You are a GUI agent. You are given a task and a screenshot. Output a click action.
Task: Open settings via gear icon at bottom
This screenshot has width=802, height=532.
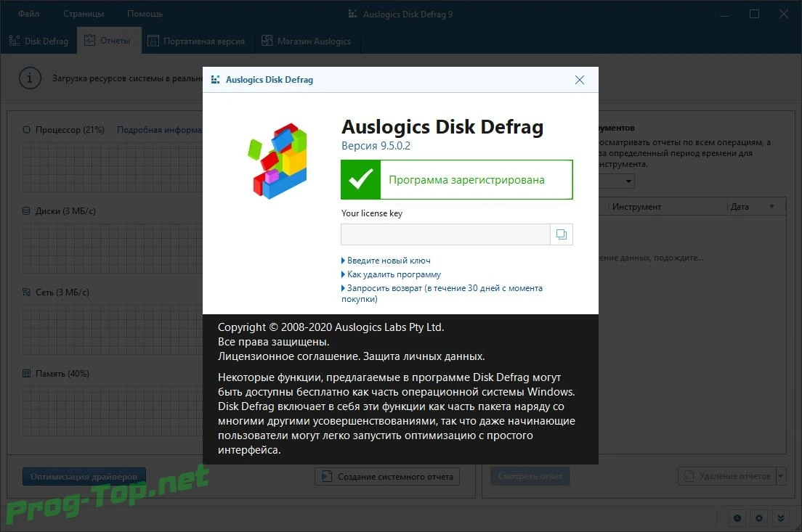[759, 518]
